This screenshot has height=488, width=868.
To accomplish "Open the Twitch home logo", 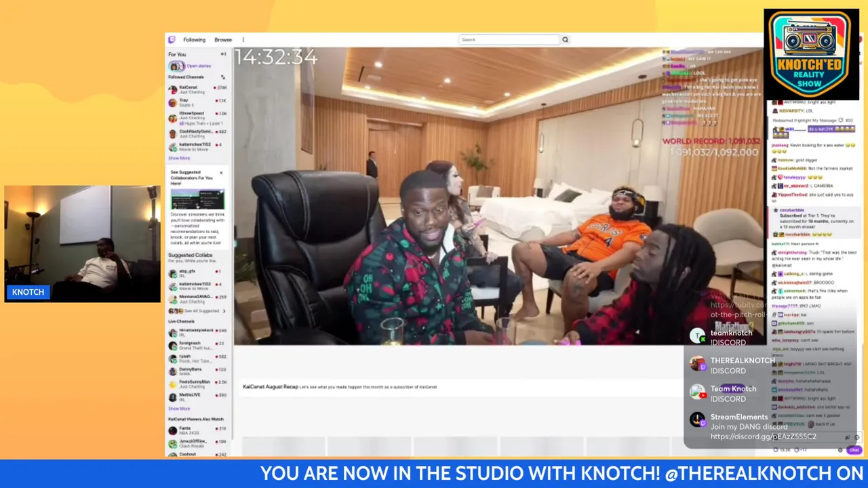I will tap(172, 40).
